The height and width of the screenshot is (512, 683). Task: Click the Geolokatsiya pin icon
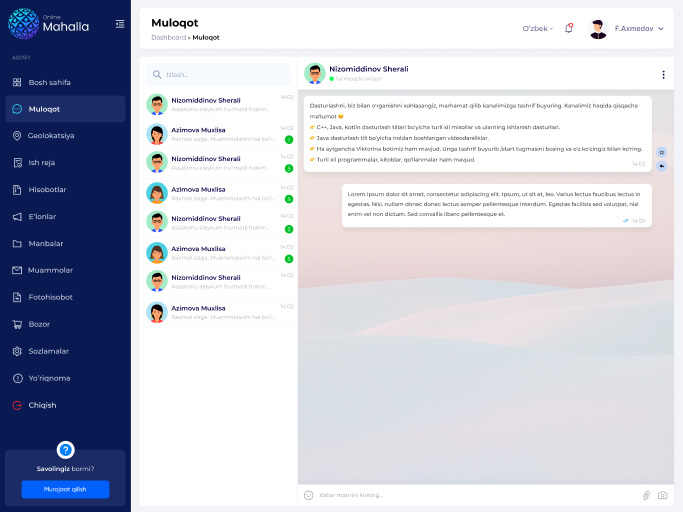[17, 136]
